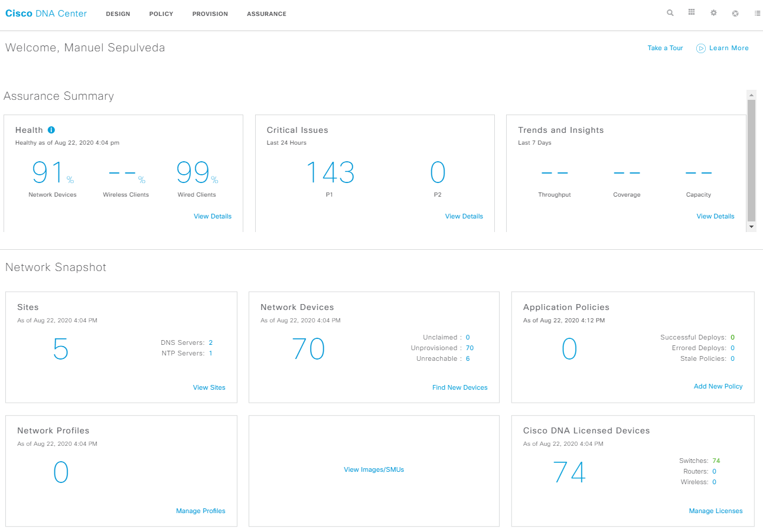763x532 pixels.
Task: Click the Manage Profiles link
Action: pyautogui.click(x=201, y=511)
